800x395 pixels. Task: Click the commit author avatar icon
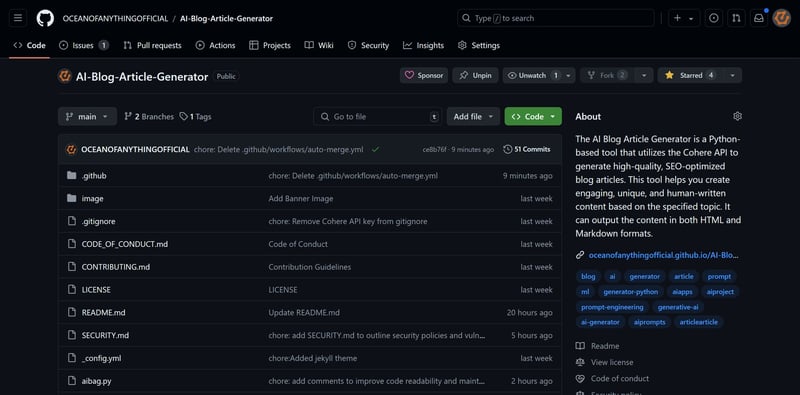point(71,150)
